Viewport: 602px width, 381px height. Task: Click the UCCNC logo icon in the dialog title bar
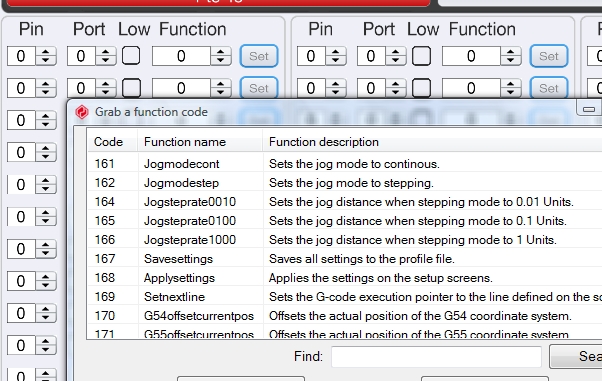coord(82,112)
